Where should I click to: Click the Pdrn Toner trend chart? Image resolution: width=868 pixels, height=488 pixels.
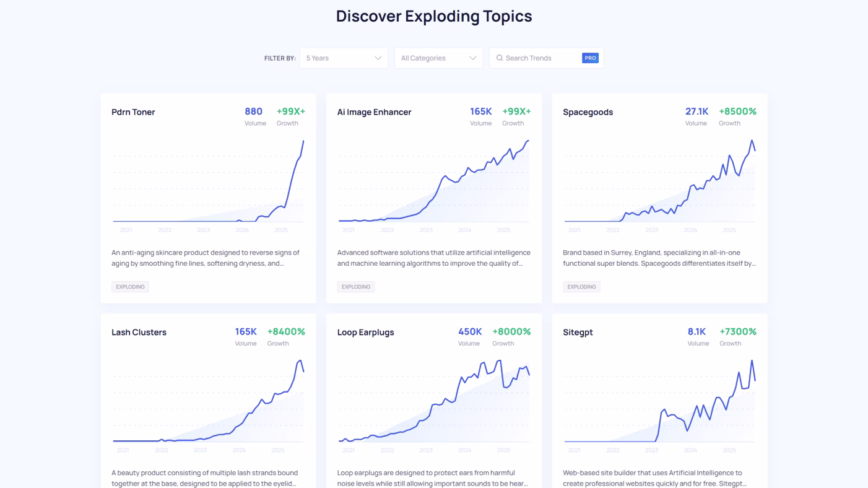208,183
